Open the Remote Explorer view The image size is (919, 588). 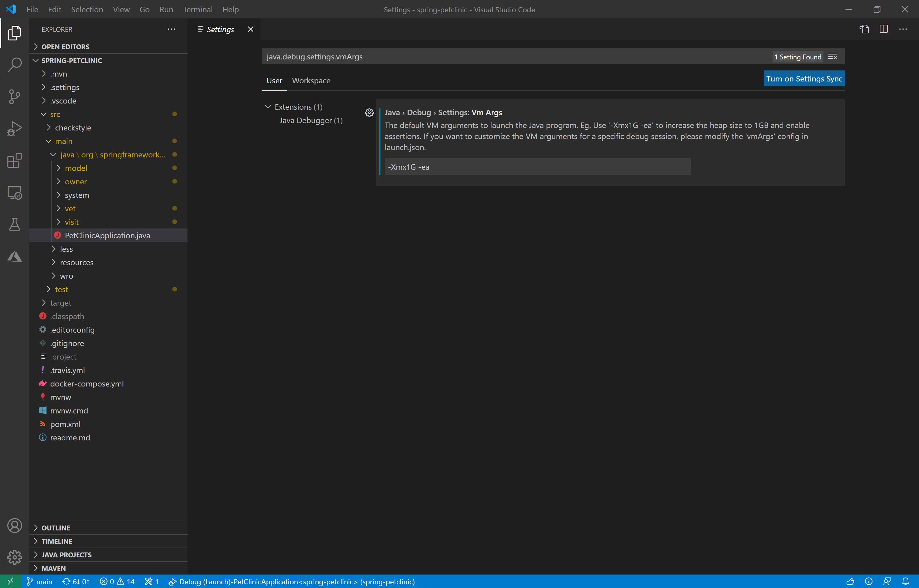tap(14, 192)
